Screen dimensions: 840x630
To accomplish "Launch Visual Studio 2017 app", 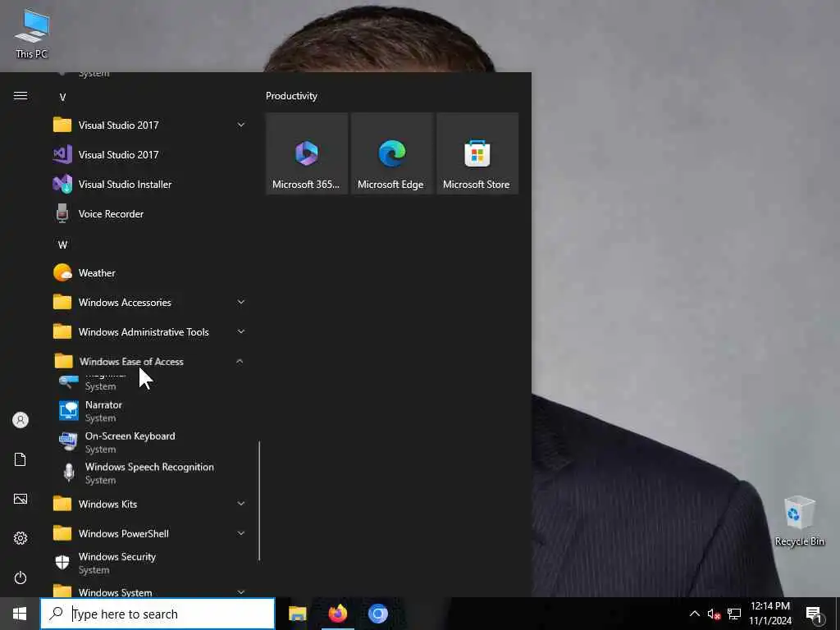I will [x=150, y=155].
